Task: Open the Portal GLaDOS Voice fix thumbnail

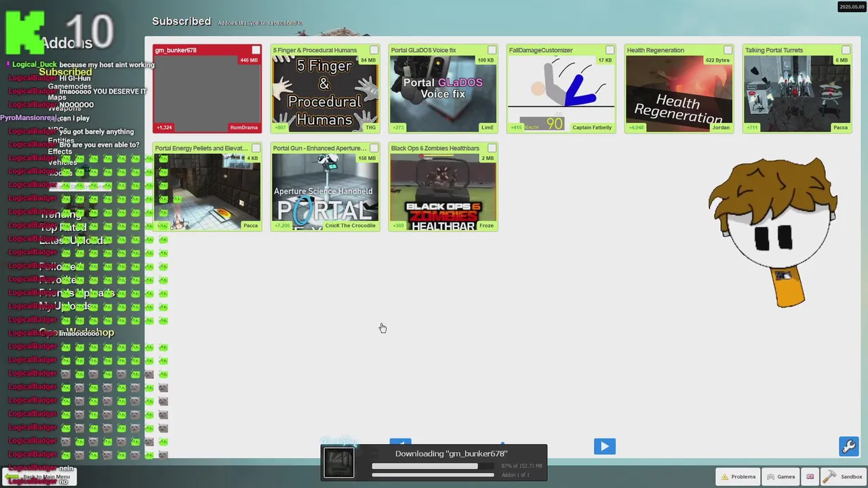Action: click(x=443, y=94)
